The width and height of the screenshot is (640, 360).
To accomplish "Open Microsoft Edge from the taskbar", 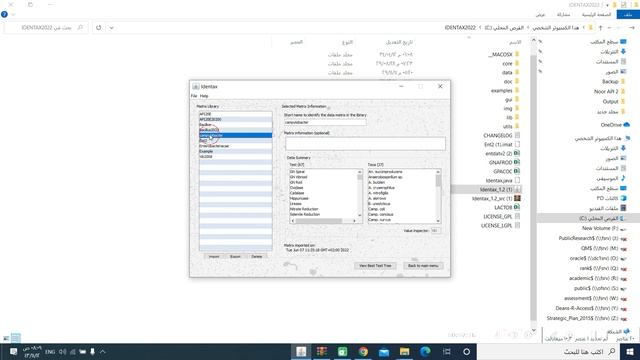I will (x=425, y=351).
